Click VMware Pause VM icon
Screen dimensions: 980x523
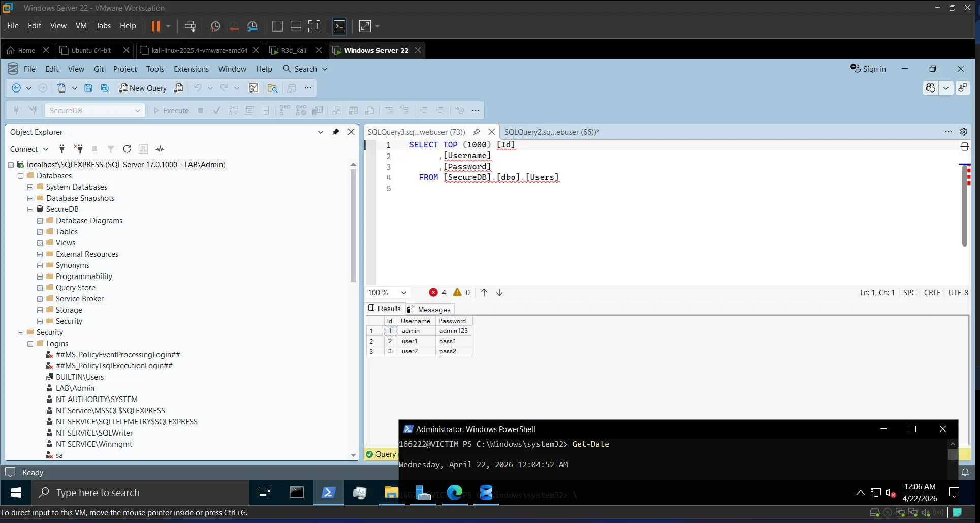click(x=155, y=26)
